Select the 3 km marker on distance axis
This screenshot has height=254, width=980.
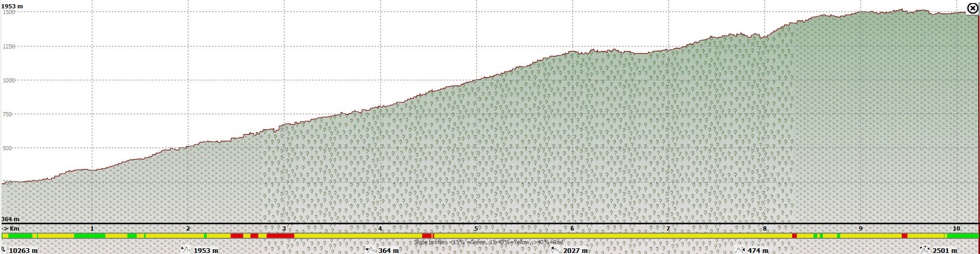(x=284, y=228)
